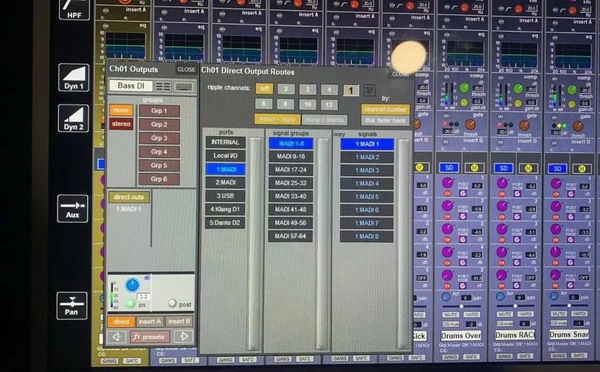Switch to insert A tab
The height and width of the screenshot is (372, 600).
pos(150,321)
